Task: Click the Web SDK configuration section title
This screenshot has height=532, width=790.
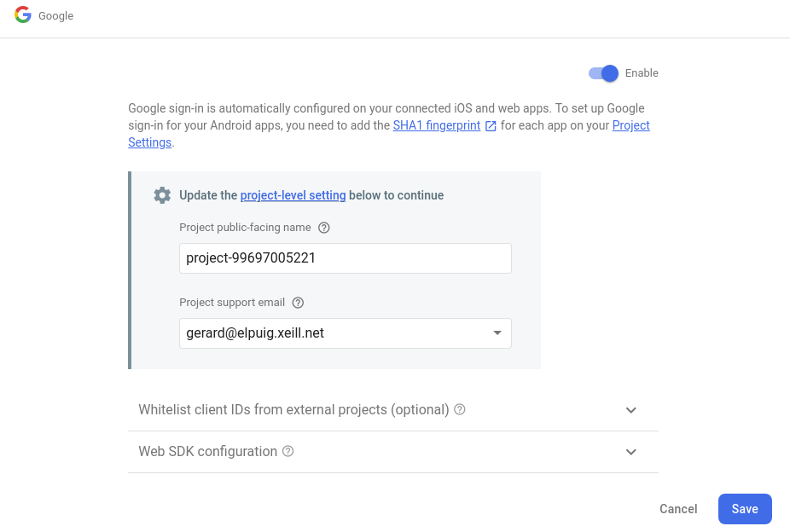Action: point(207,451)
